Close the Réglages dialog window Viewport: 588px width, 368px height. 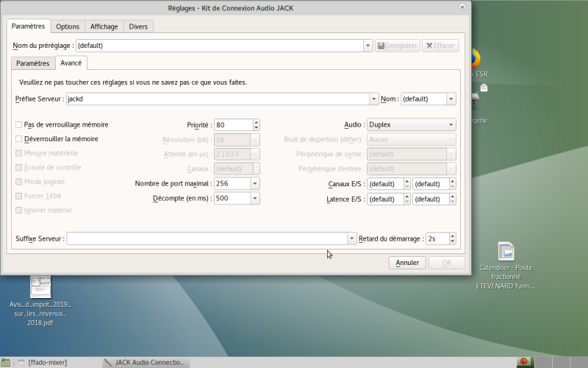462,7
